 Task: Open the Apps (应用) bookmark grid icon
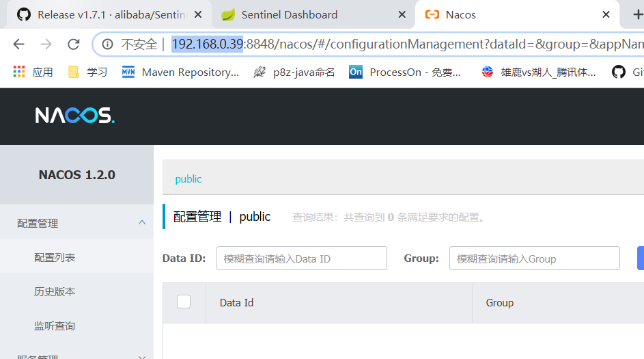pyautogui.click(x=19, y=72)
